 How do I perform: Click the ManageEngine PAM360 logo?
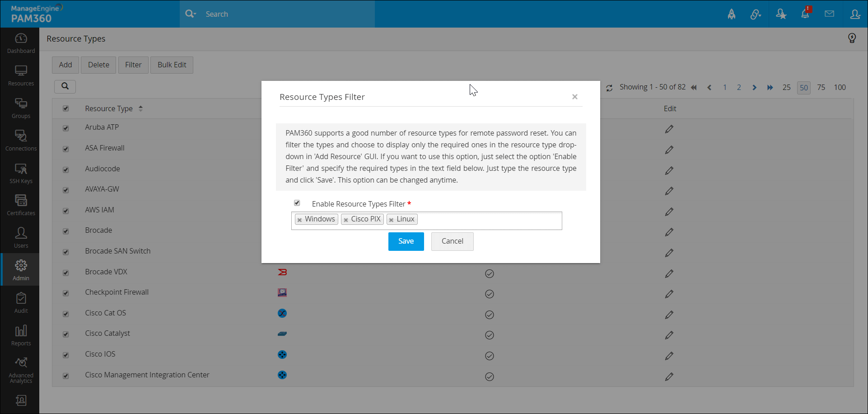tap(36, 14)
